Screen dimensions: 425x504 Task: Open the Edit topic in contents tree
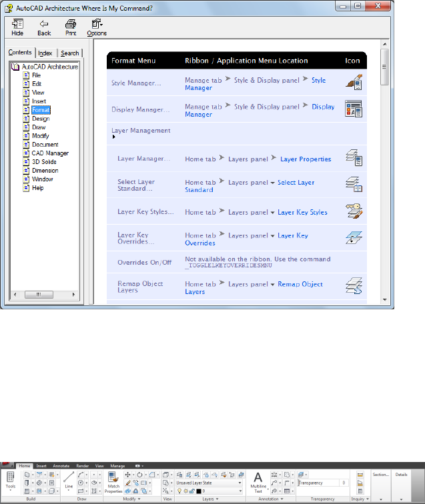click(x=37, y=84)
